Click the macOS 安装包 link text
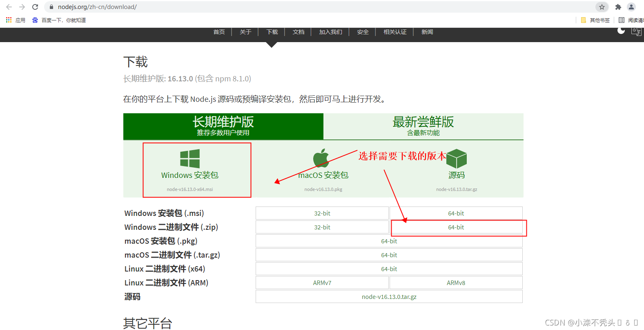This screenshot has width=644, height=330. pyautogui.click(x=323, y=175)
